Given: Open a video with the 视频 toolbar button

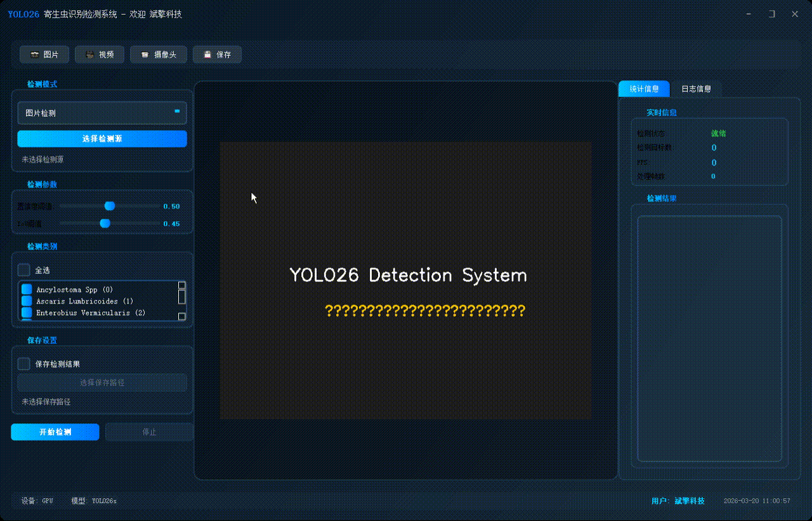Looking at the screenshot, I should pos(99,55).
